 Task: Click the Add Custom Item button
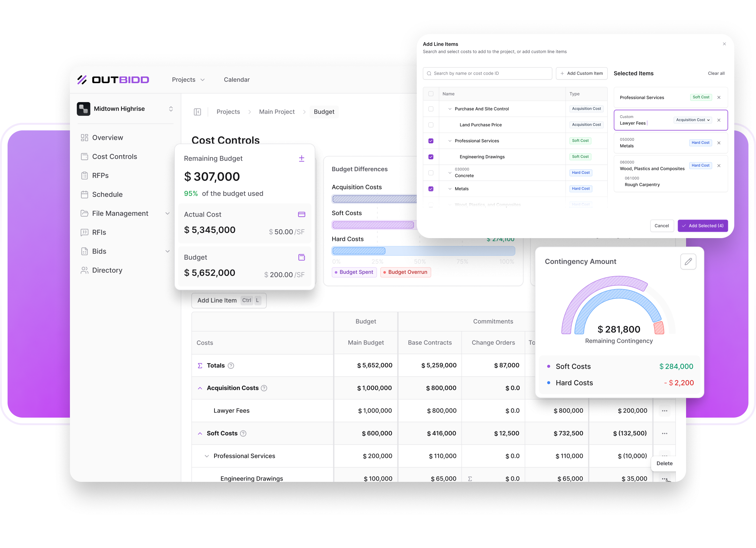click(581, 74)
